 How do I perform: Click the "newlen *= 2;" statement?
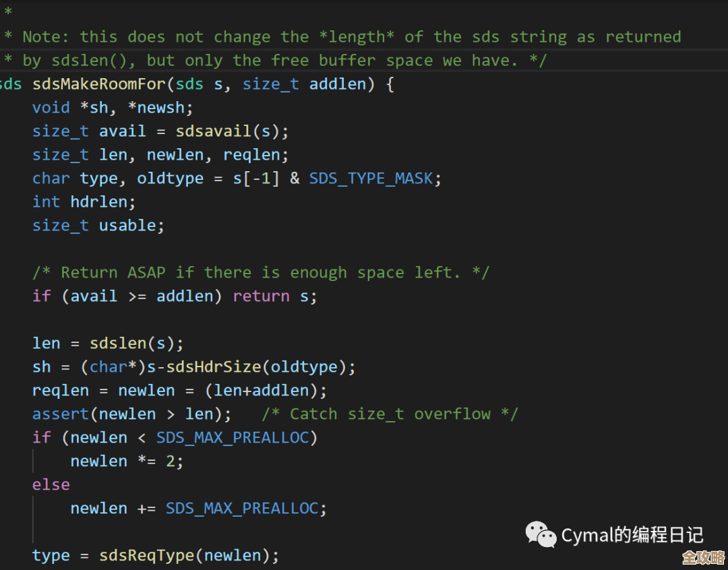[127, 462]
